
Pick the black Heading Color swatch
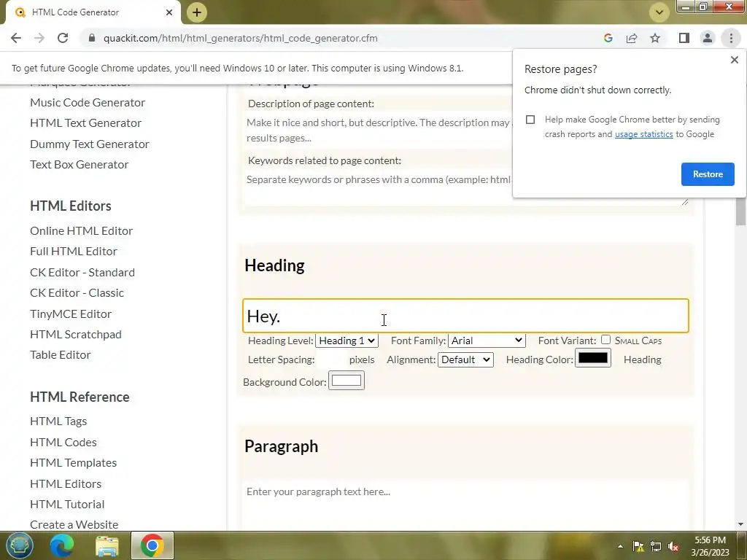592,358
